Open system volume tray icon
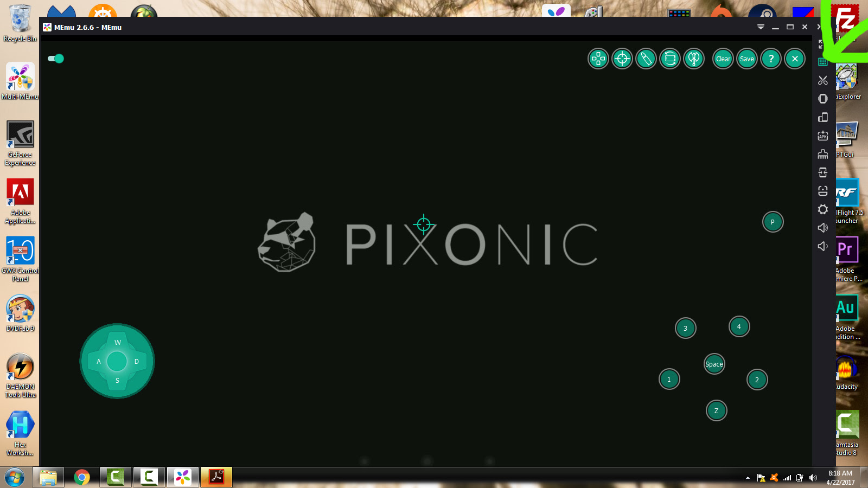Viewport: 868px width, 488px height. click(813, 478)
